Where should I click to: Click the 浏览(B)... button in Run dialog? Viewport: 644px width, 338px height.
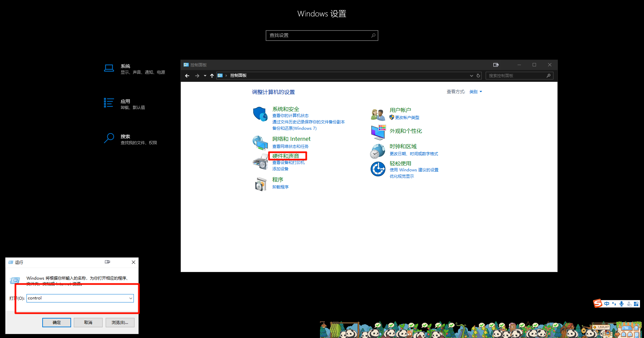(120, 323)
